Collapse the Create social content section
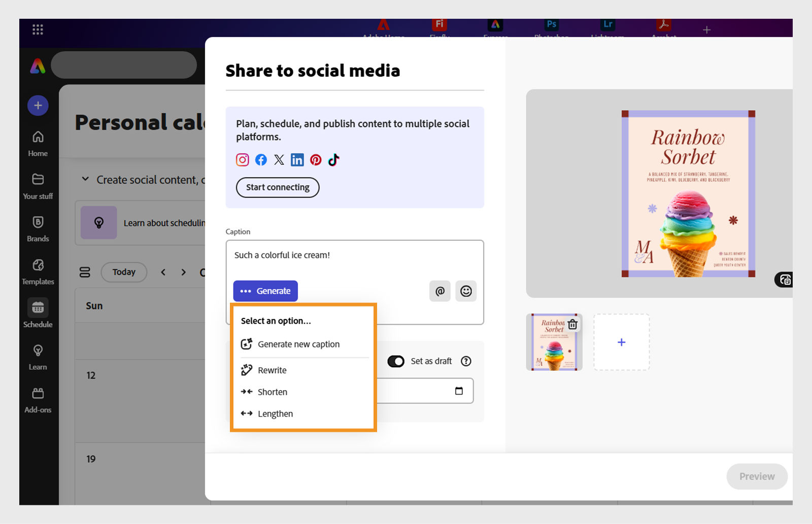812x524 pixels. click(85, 179)
